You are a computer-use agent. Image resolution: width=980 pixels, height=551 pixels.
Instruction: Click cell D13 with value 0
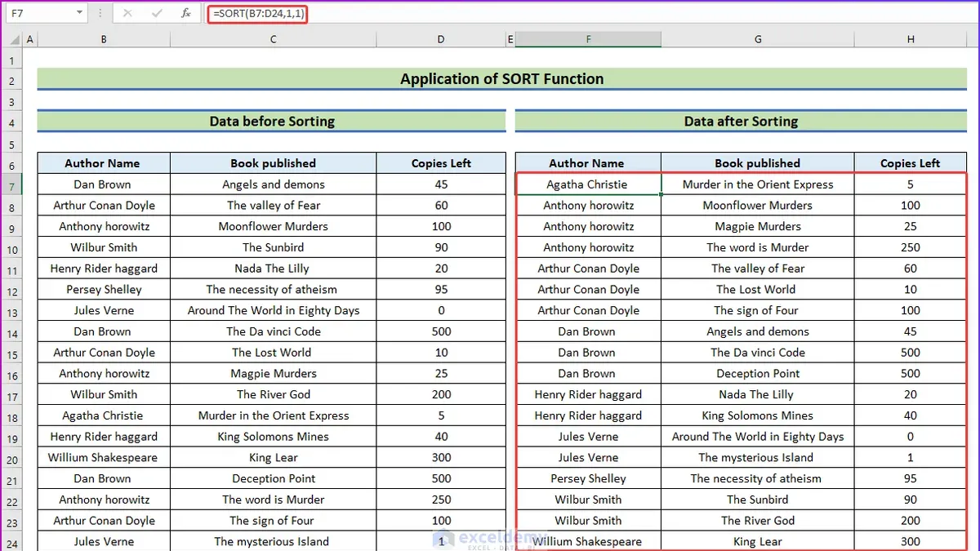click(441, 310)
